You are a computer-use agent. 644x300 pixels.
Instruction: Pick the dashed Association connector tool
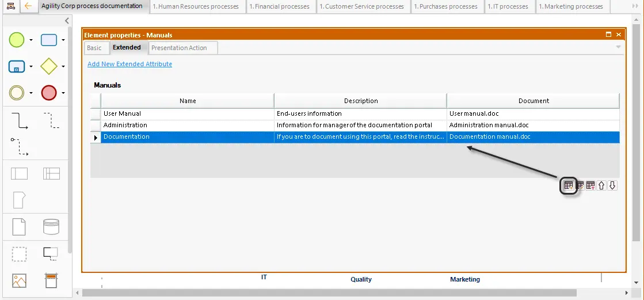tap(51, 120)
